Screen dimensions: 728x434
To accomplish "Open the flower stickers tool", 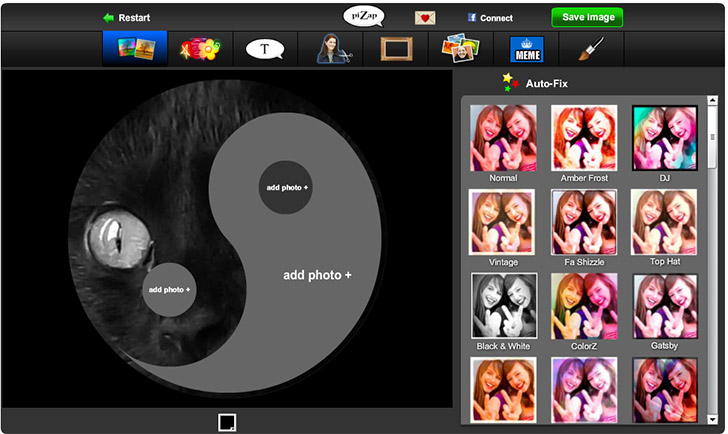I will [x=199, y=48].
